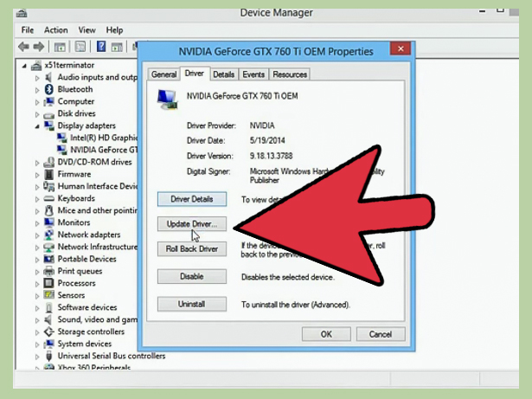Click the properties toolbar icon after Forward
Viewport: 532px width, 399px height.
coord(60,47)
